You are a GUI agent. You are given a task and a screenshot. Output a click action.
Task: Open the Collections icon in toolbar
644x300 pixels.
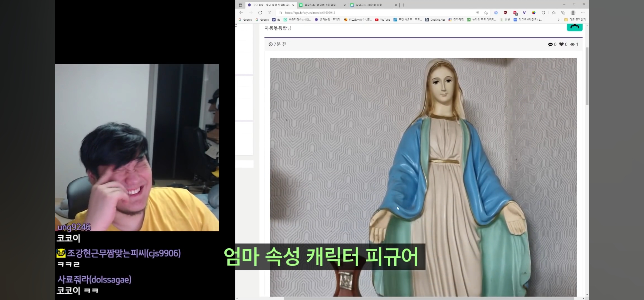click(563, 12)
